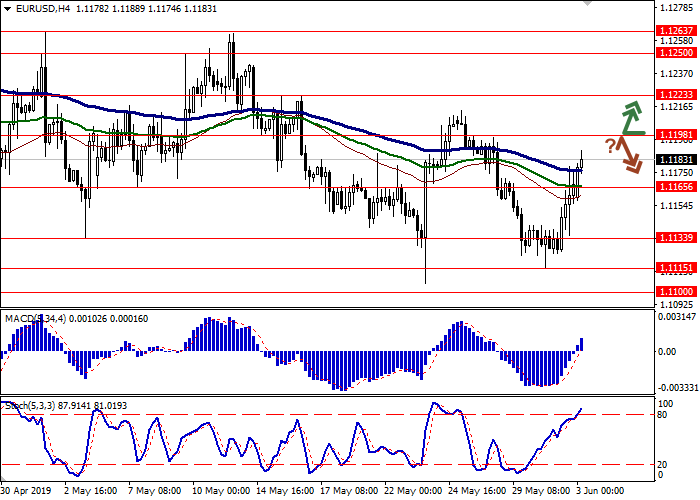Open the EURUSD,H4 symbol dropdown triangle
The height and width of the screenshot is (500, 700).
coord(8,8)
